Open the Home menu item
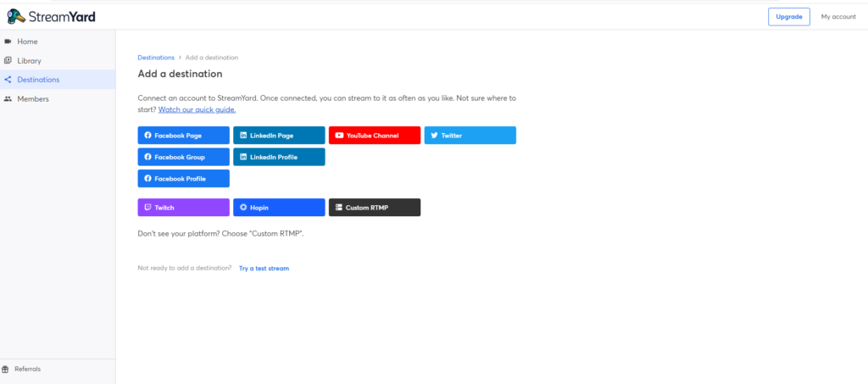Image resolution: width=868 pixels, height=384 pixels. click(x=58, y=42)
